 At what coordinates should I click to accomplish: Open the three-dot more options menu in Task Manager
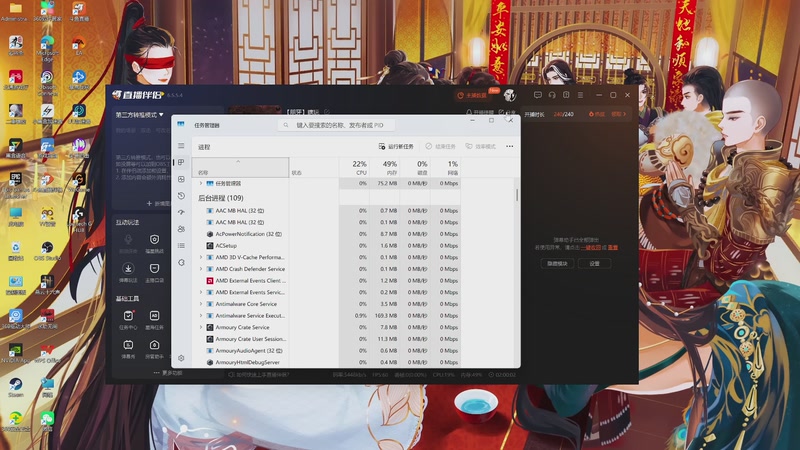pos(510,146)
